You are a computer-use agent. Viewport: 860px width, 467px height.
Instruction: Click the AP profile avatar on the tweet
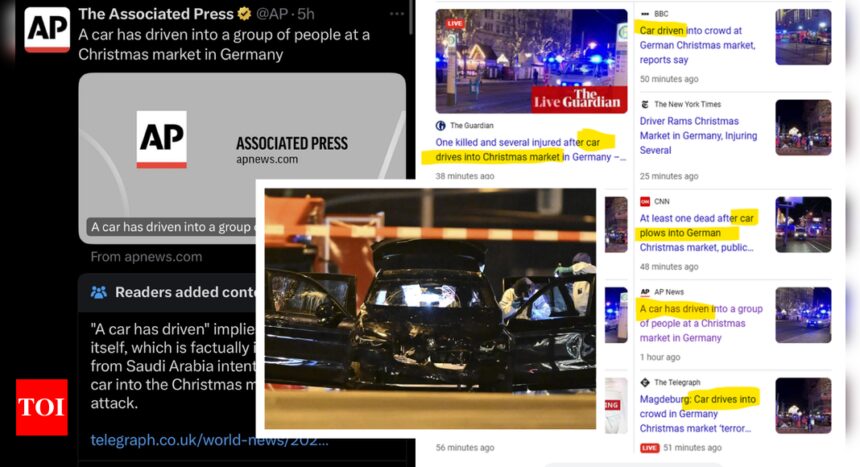point(47,30)
